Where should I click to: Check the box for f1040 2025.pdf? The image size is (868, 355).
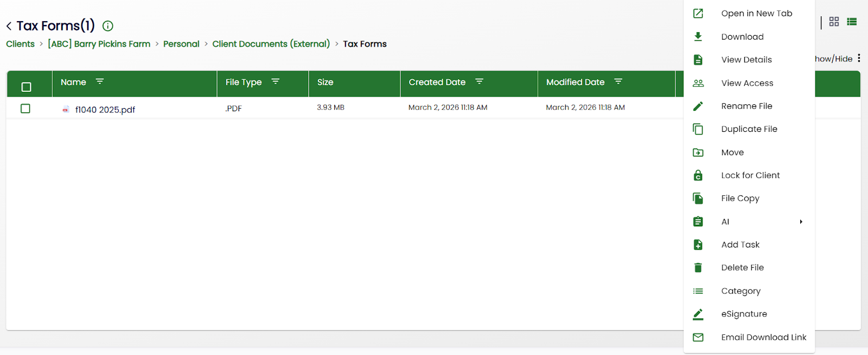[x=25, y=109]
